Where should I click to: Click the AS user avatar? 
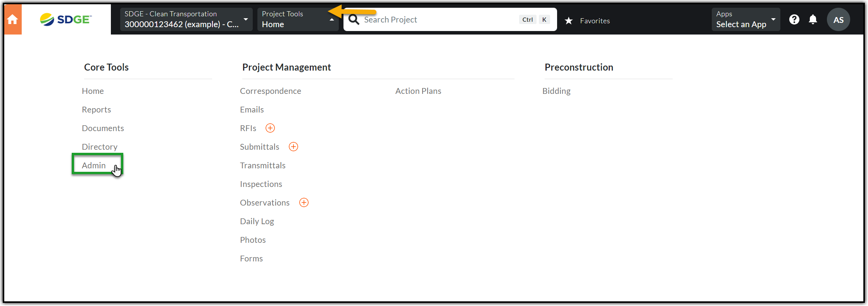point(838,20)
